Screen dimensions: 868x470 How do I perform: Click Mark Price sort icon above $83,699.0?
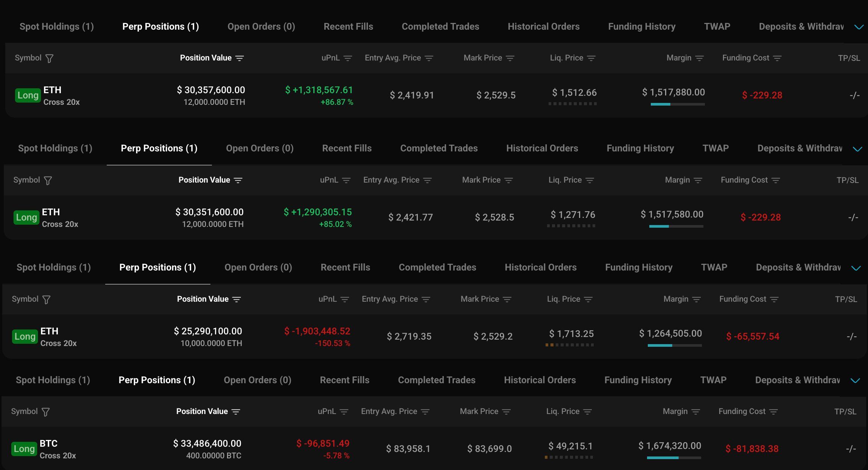coord(506,412)
